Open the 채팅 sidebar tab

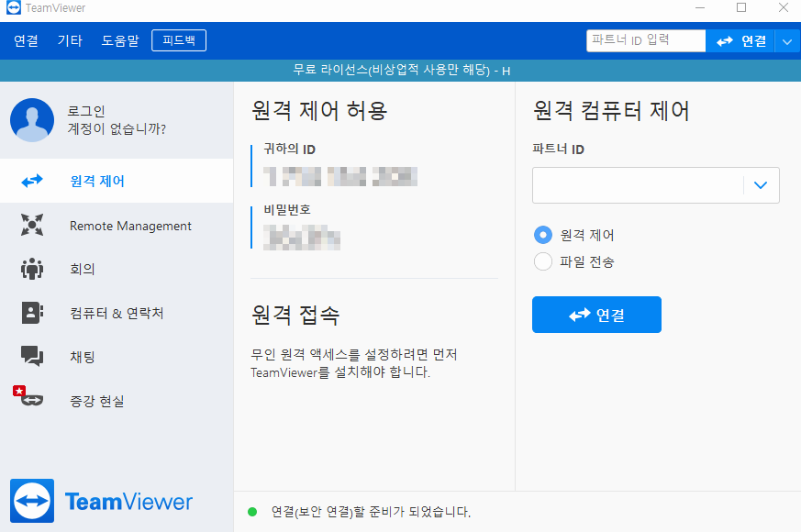[117, 357]
